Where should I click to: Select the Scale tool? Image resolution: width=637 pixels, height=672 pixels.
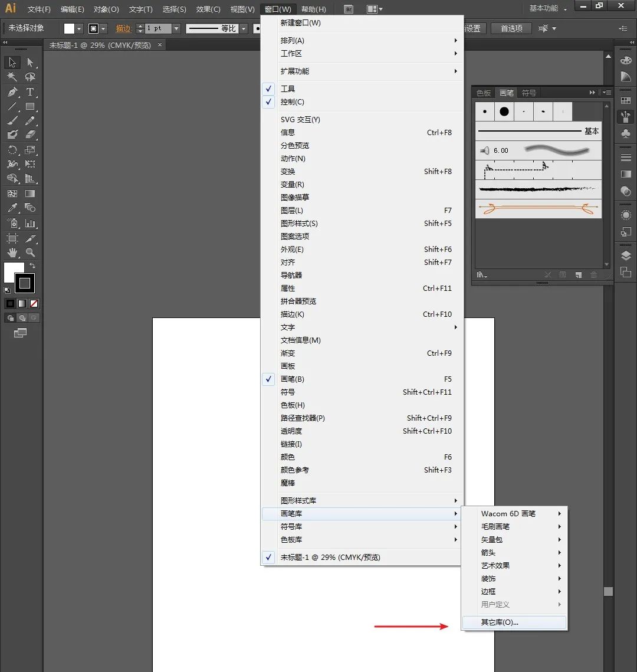(x=30, y=150)
